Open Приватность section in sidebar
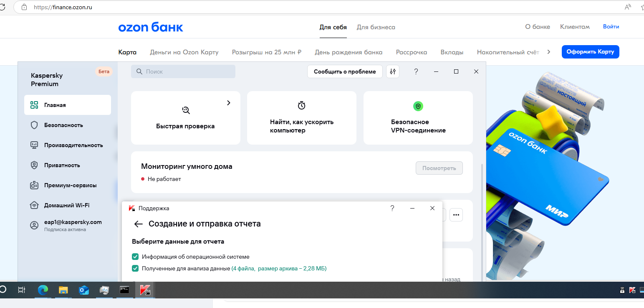The width and height of the screenshot is (644, 308). tap(68, 165)
